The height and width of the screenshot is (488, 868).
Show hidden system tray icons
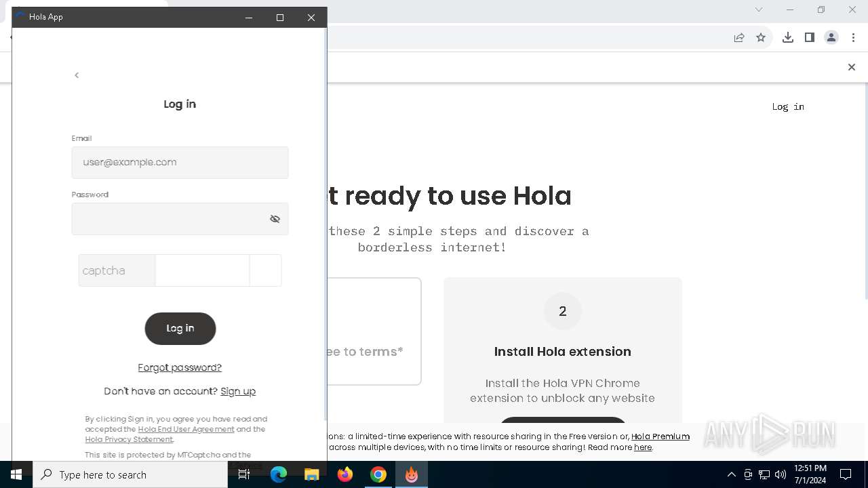coord(731,474)
